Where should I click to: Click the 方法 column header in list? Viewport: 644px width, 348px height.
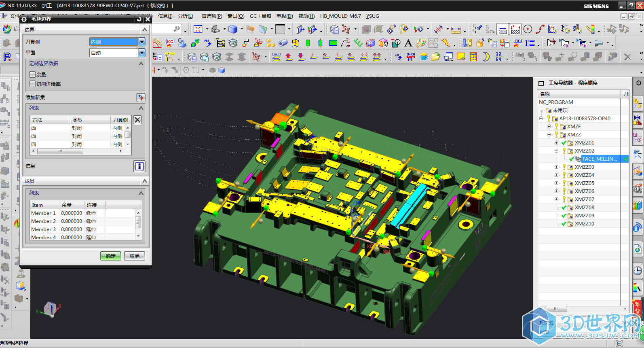(50, 120)
